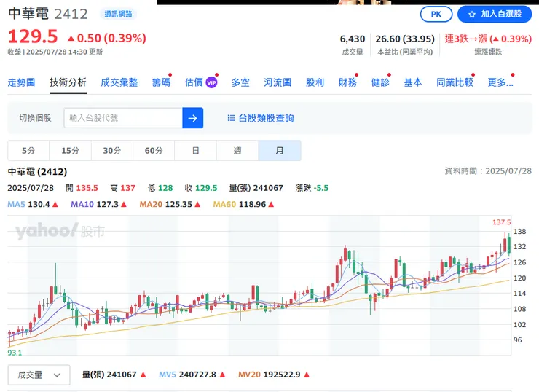Viewport: 539px width, 392px height.
Task: Open the 股利 tab
Action: 315,82
